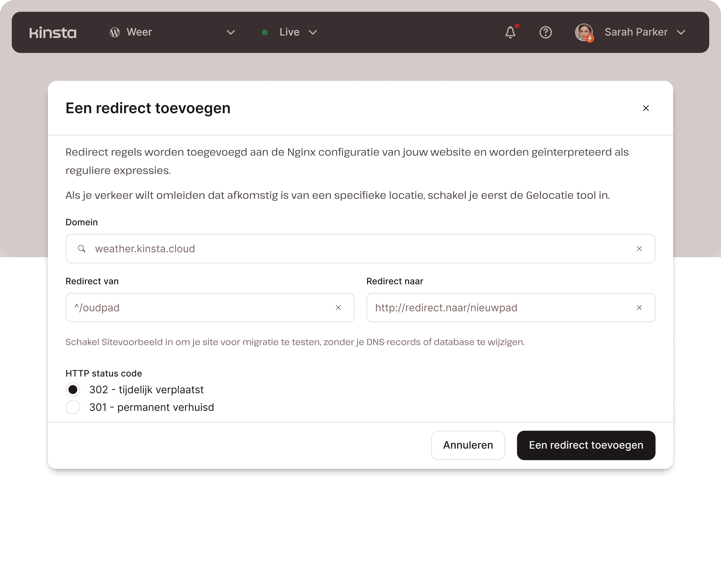
Task: Click the WordPress icon next to Weer
Action: click(115, 33)
